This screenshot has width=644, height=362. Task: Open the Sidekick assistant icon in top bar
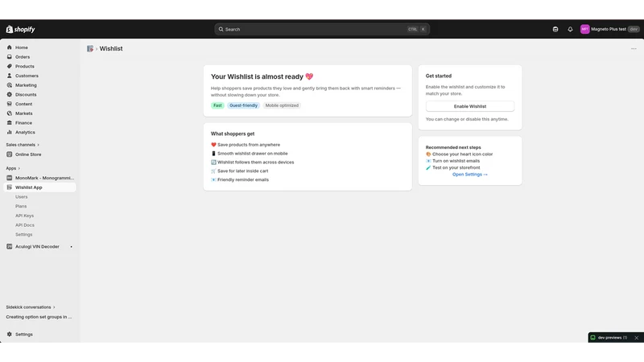(555, 29)
